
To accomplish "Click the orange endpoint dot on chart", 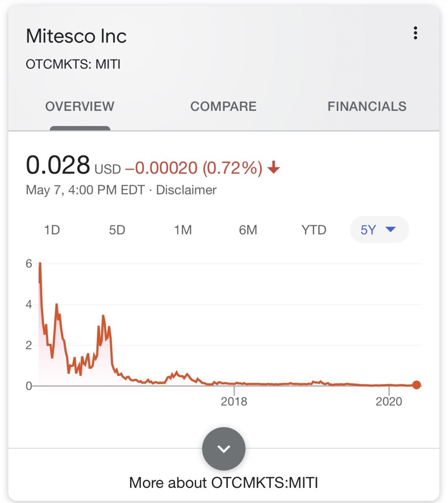I will coord(417,385).
